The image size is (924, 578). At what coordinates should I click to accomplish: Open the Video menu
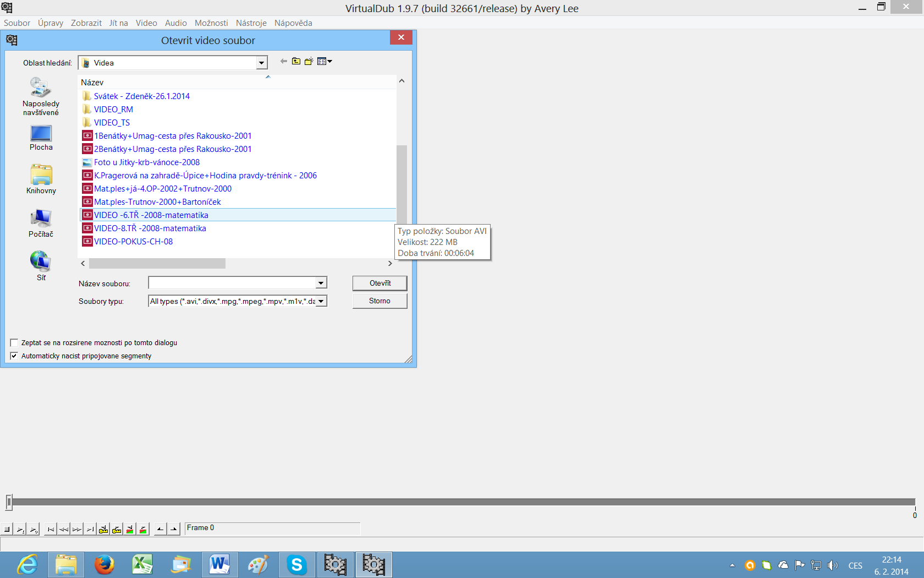[146, 23]
